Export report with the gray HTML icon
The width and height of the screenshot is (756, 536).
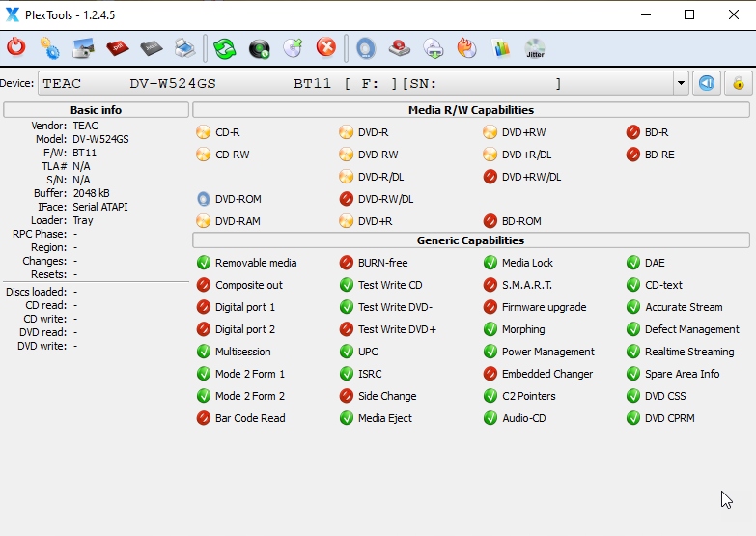[x=151, y=47]
